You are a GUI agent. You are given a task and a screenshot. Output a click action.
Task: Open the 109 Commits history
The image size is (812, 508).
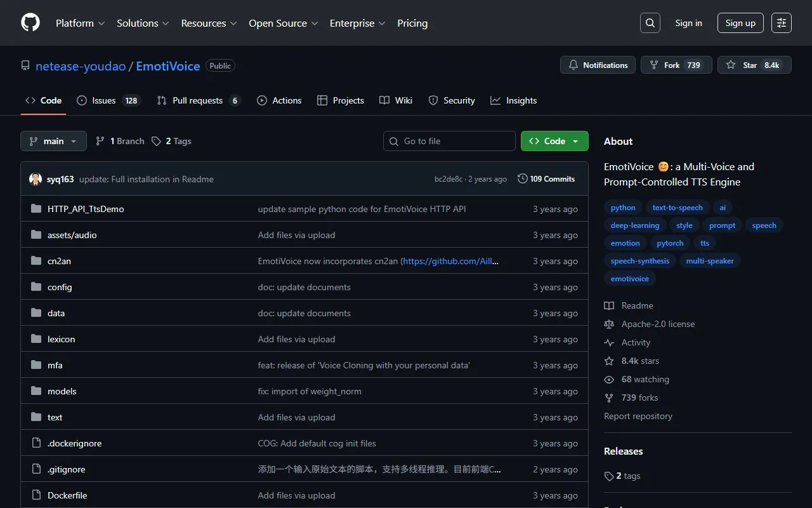pos(546,179)
